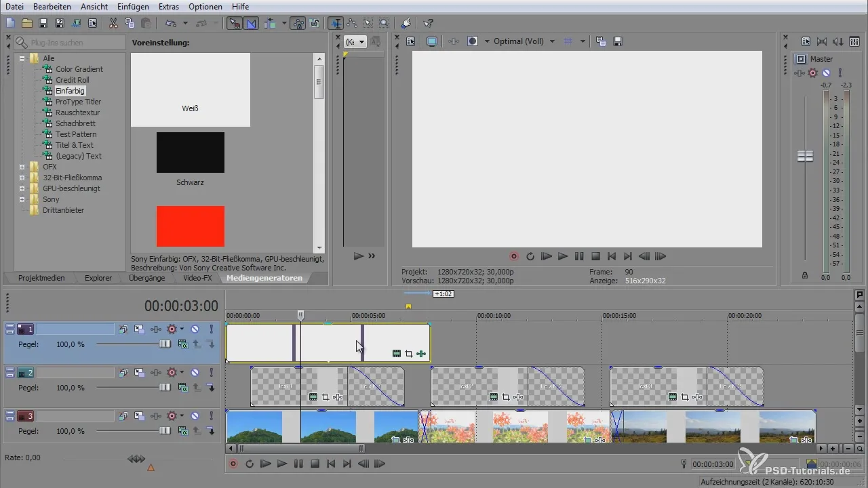This screenshot has width=868, height=488.
Task: Toggle Track 1 motion blur bypass
Action: (x=124, y=329)
